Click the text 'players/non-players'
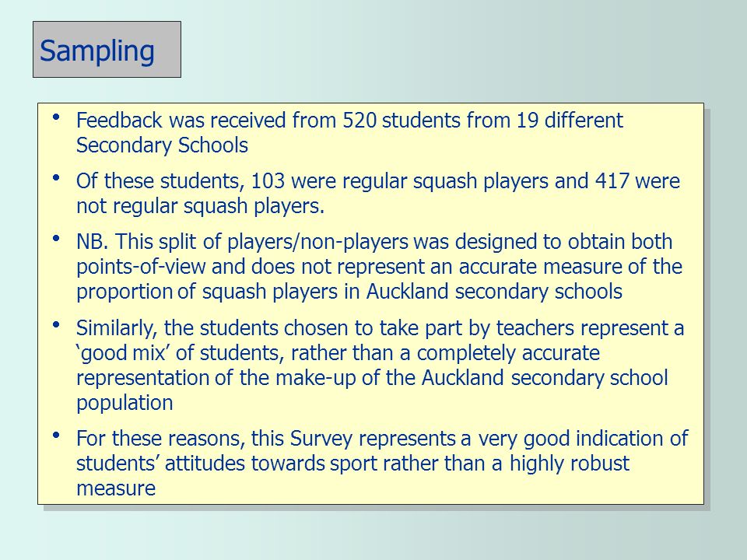 (x=317, y=242)
